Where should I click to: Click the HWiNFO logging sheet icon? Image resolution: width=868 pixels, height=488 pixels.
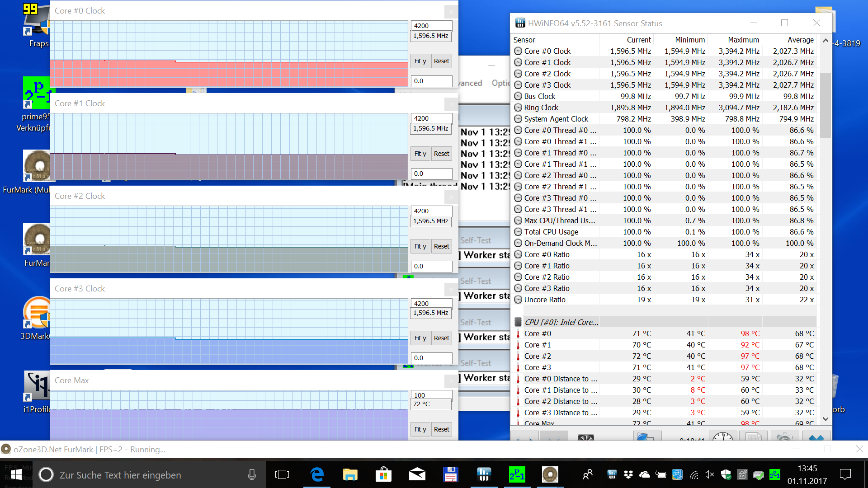[x=753, y=437]
